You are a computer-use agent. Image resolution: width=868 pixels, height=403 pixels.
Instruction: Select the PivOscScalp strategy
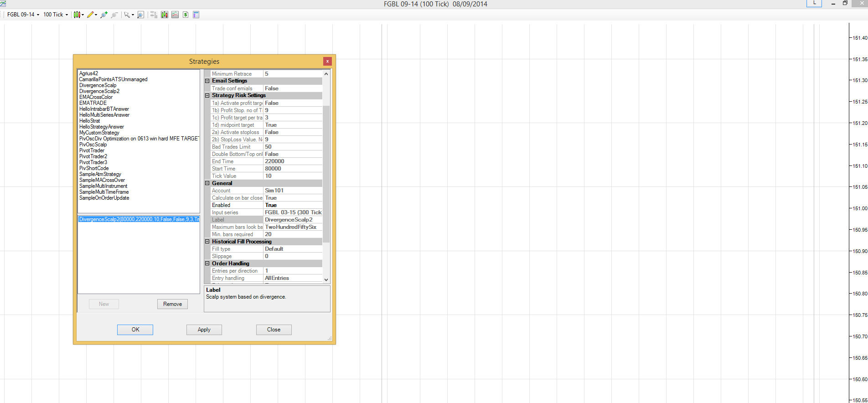[x=93, y=145]
